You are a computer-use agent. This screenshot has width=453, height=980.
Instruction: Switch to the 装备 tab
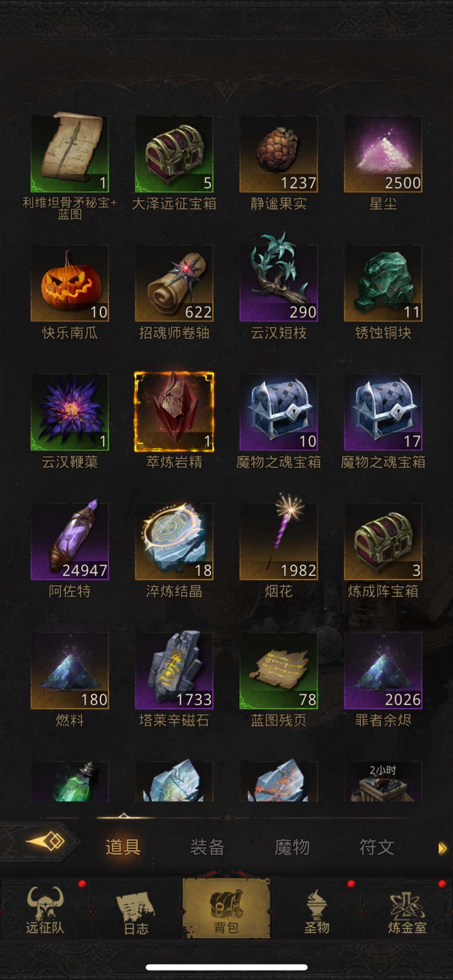tap(207, 847)
